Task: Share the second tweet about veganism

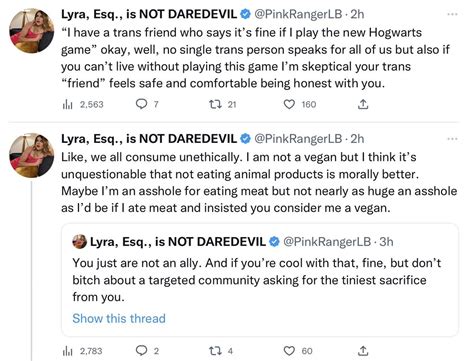Action: click(363, 351)
